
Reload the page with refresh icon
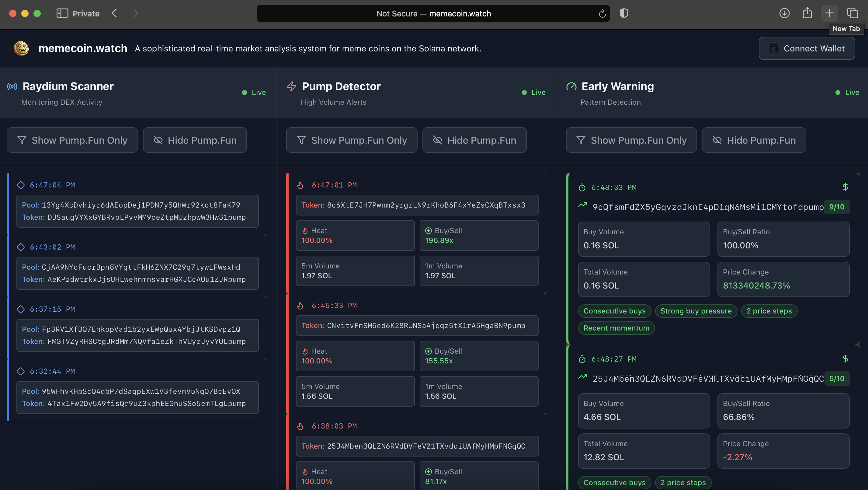pyautogui.click(x=602, y=13)
